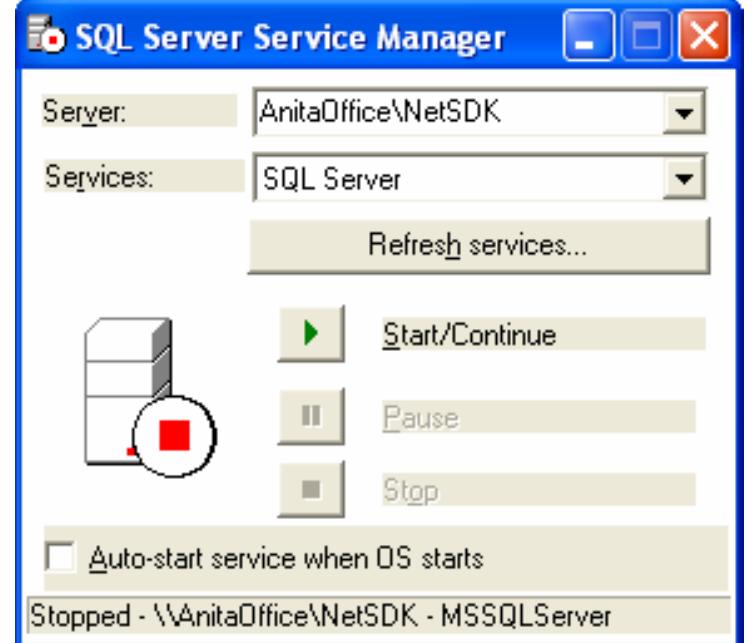Enable Auto-start service when OS starts

[x=60, y=557]
